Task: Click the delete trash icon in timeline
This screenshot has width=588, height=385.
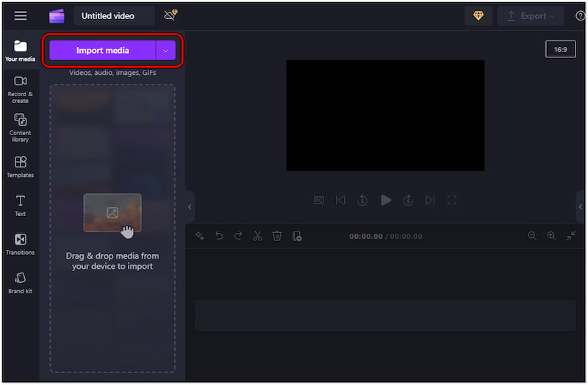Action: tap(277, 236)
